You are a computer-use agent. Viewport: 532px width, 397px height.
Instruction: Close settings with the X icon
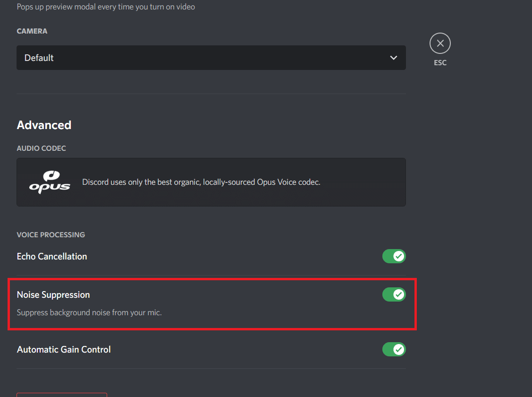coord(440,43)
